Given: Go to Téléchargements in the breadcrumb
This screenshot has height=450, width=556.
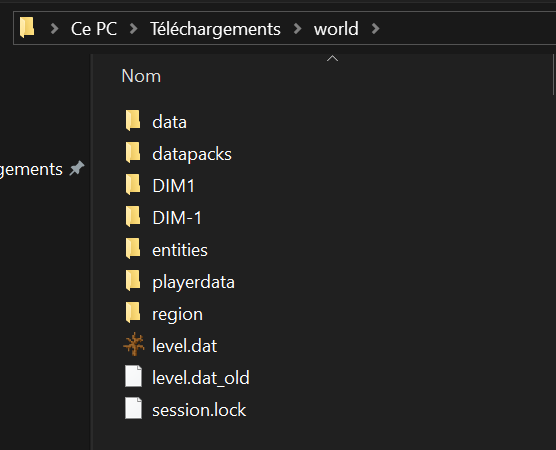Looking at the screenshot, I should point(215,29).
